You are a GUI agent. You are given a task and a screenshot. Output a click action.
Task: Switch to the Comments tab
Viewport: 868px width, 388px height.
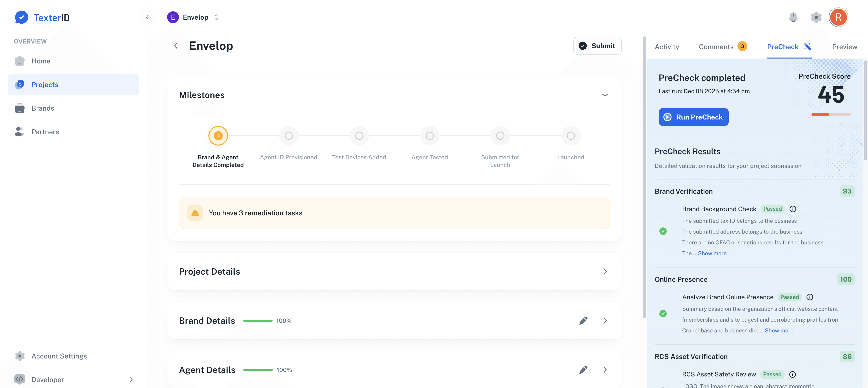pos(716,46)
